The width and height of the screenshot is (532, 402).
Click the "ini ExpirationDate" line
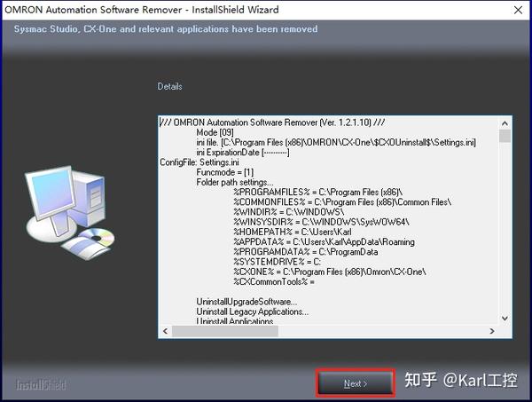point(243,153)
